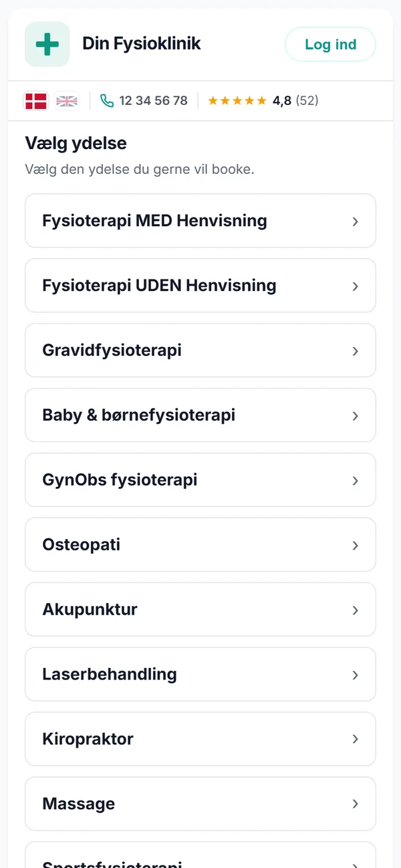Choose the Akupunktur service
Viewport: 401px width, 868px height.
pos(200,609)
